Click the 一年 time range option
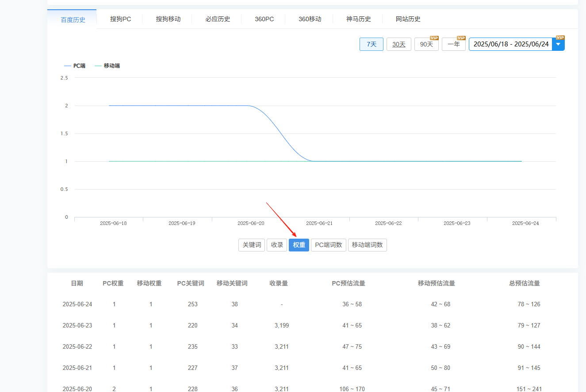The width and height of the screenshot is (586, 392). coord(453,44)
